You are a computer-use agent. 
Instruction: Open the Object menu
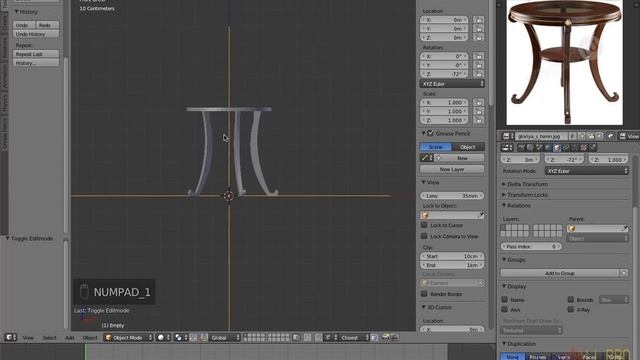[x=90, y=338]
